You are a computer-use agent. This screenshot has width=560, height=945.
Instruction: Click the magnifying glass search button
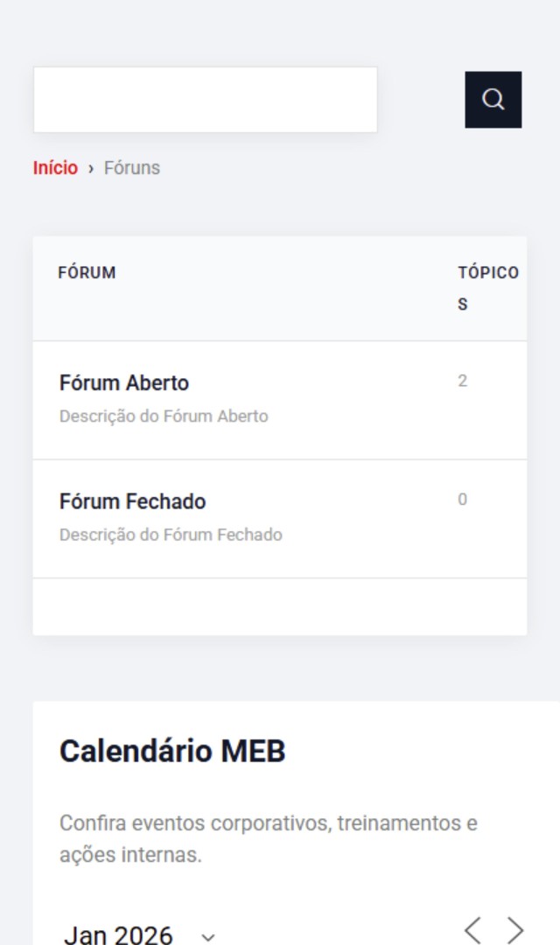493,100
